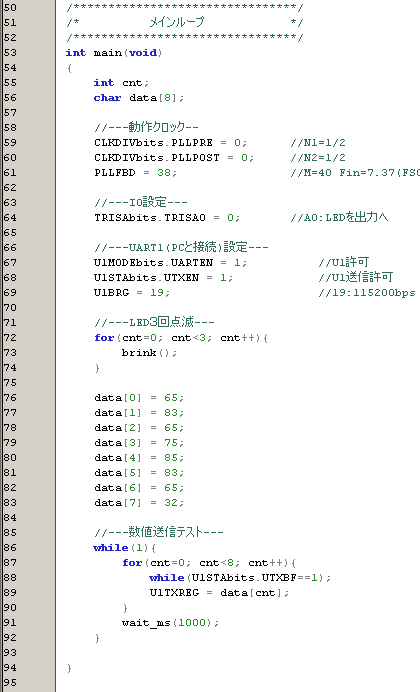The image size is (420, 692).
Task: Click 'U1STAbits.UTXEN = 1;' statement
Action: 163,278
